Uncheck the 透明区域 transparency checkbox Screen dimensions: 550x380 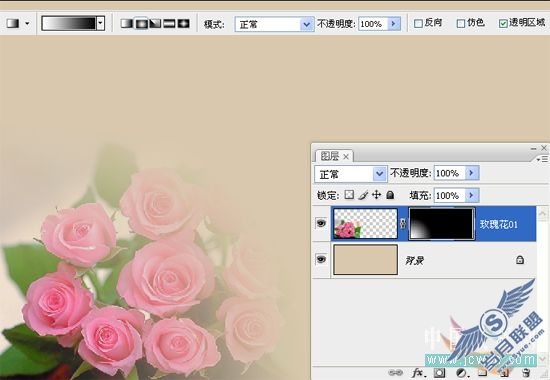click(503, 24)
